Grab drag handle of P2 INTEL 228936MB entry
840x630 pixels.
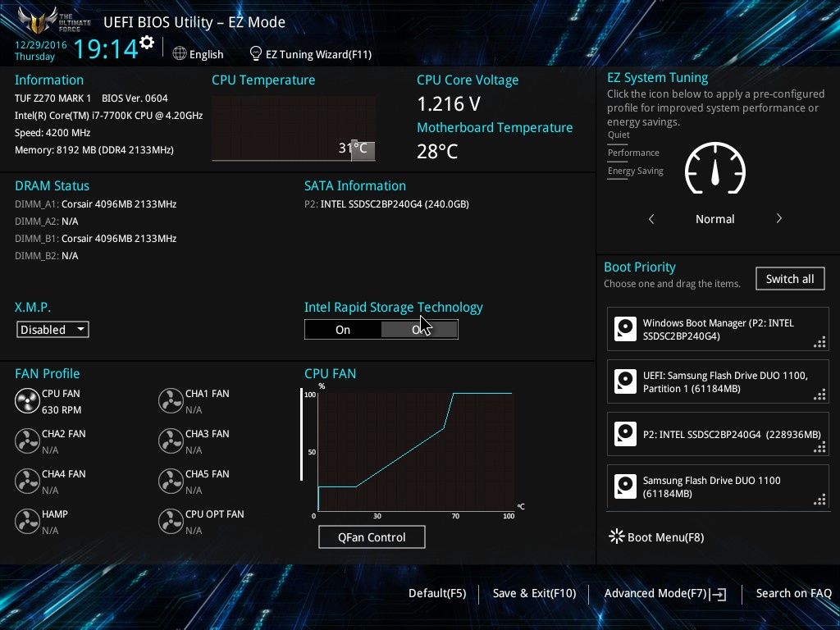click(x=819, y=447)
